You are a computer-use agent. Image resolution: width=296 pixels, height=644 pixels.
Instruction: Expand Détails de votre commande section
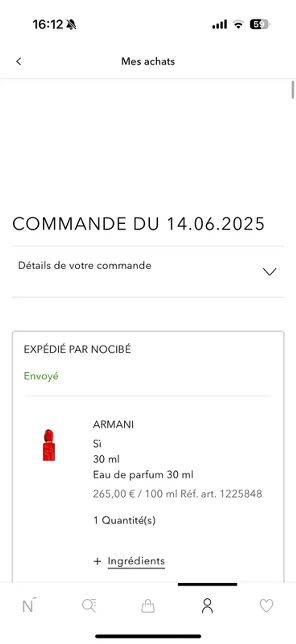[x=148, y=272]
